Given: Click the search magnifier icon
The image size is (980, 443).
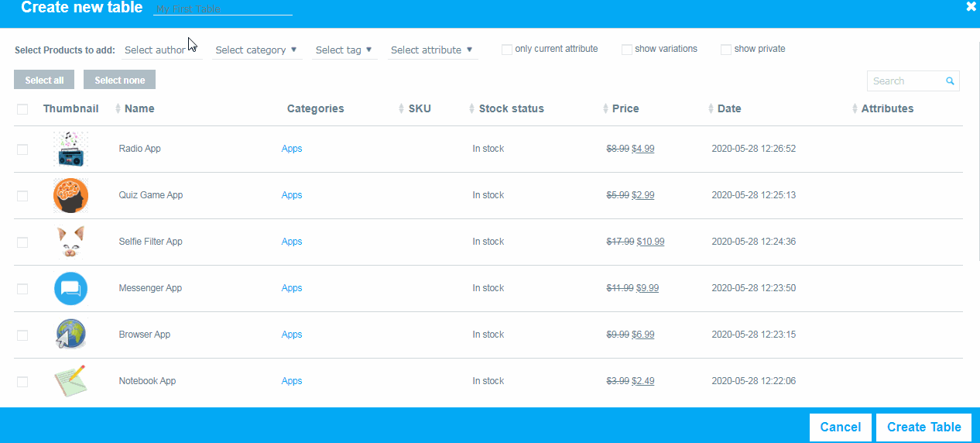Looking at the screenshot, I should (950, 81).
